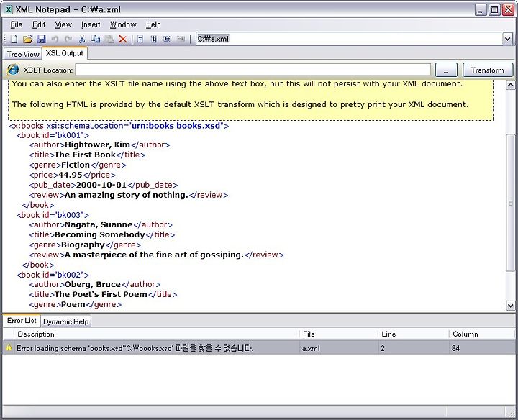
Task: Click the Nudge Up toolbar icon
Action: tap(140, 39)
